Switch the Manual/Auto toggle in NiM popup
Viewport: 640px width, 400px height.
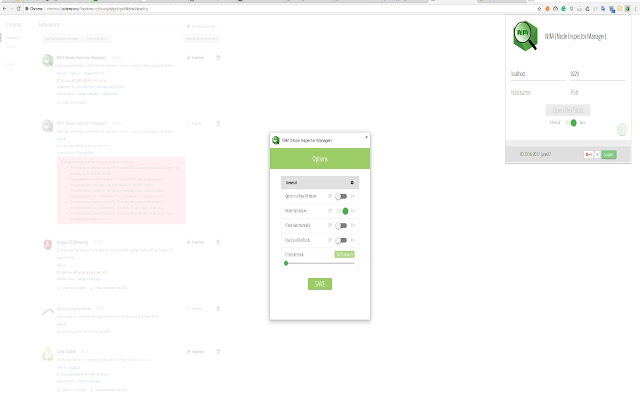tap(571, 122)
